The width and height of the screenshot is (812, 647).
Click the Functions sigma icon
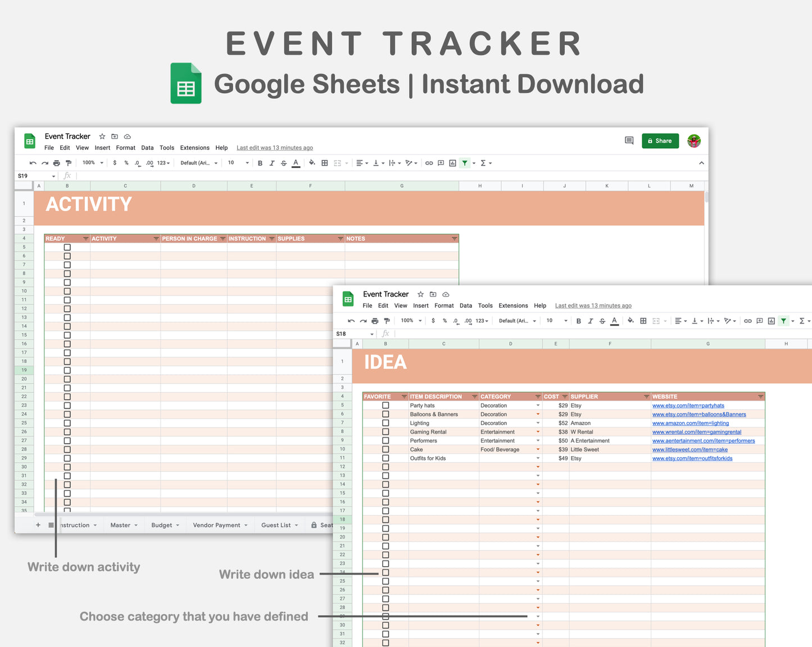[x=484, y=163]
